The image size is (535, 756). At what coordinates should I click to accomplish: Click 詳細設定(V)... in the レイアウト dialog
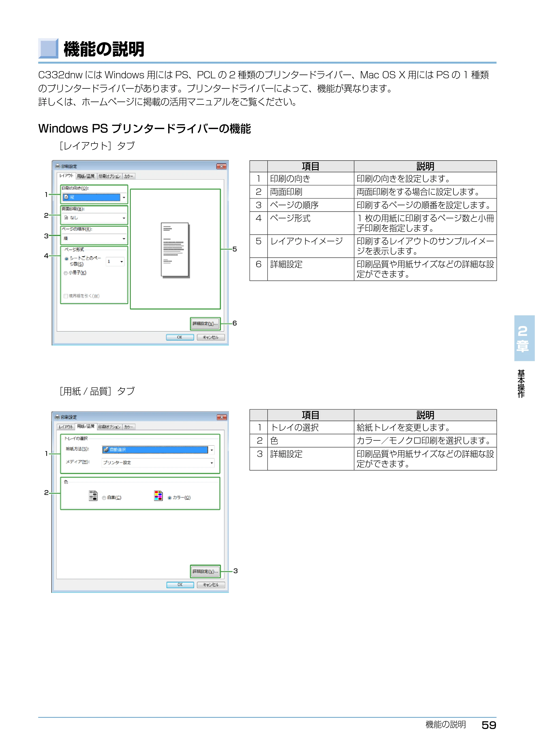click(205, 324)
